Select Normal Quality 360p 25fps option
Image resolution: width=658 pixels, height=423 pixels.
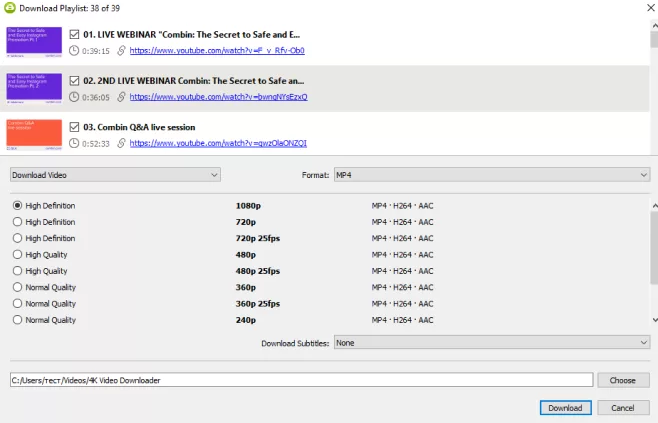click(x=17, y=303)
